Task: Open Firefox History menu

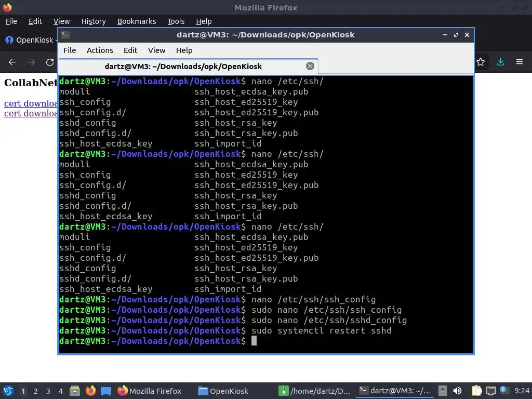Action: (94, 21)
